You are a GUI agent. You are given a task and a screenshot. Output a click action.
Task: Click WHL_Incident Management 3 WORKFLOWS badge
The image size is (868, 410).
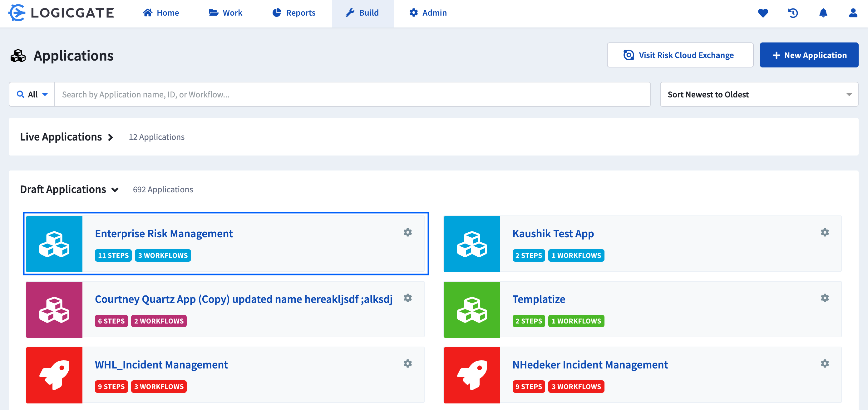(159, 386)
